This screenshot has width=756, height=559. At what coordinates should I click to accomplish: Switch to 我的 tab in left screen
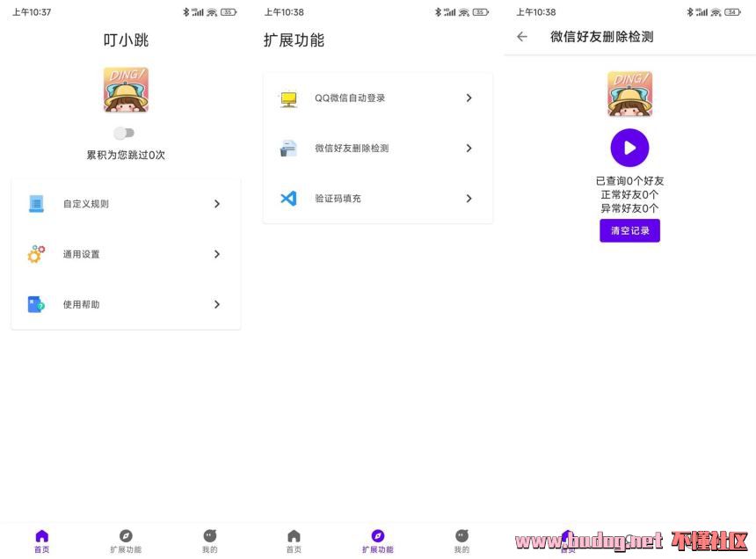[209, 541]
